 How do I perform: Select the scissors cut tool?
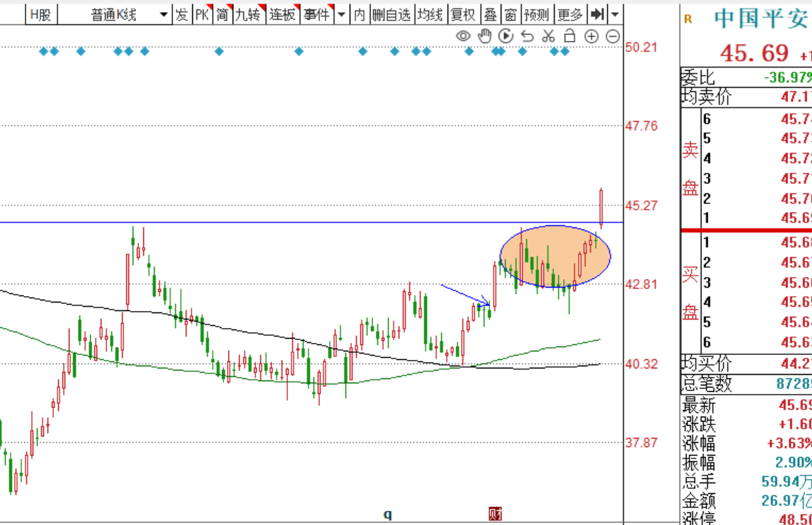[548, 35]
